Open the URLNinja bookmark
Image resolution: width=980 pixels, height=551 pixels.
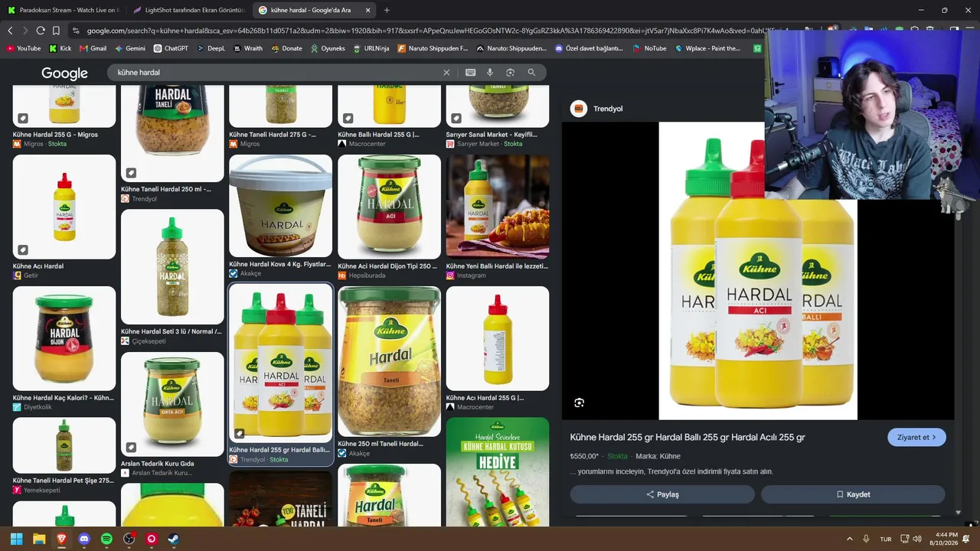pyautogui.click(x=371, y=48)
